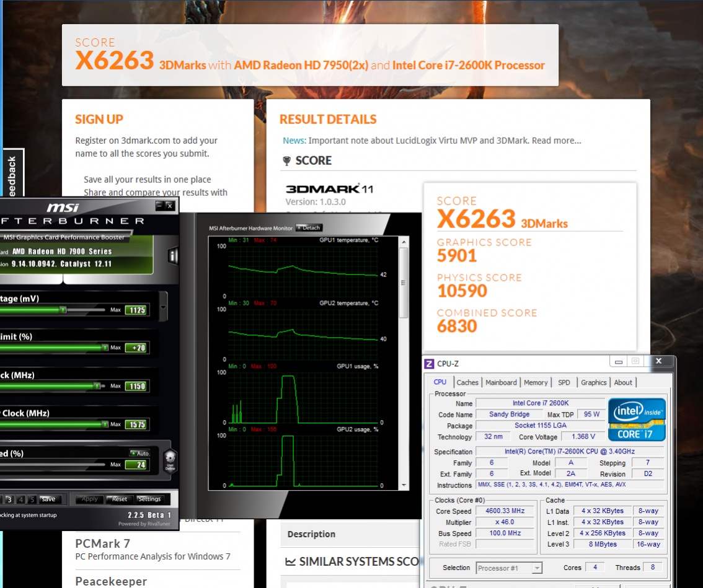Click the core voltage value field 1125
This screenshot has width=703, height=588.
pos(137,310)
